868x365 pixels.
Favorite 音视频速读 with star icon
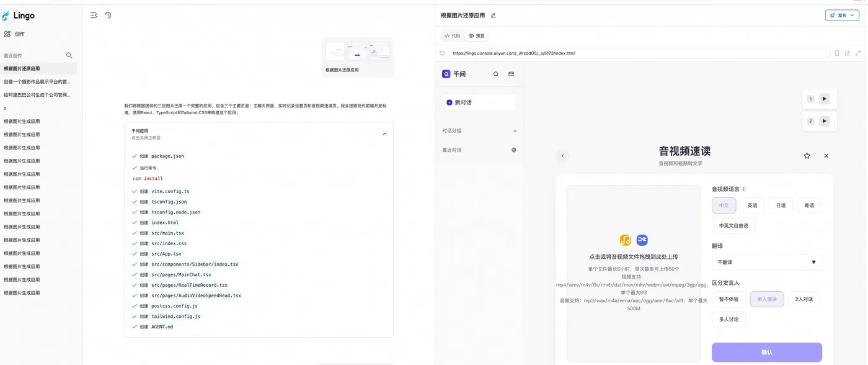pyautogui.click(x=807, y=156)
